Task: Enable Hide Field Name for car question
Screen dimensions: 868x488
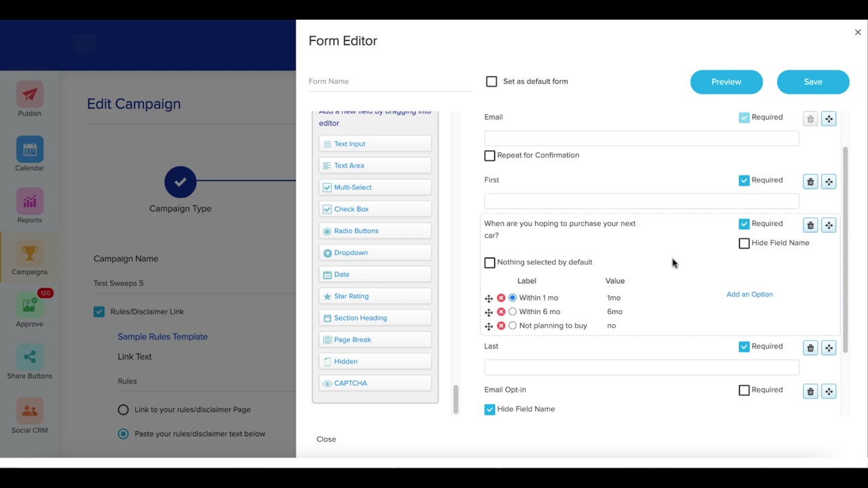Action: point(744,243)
